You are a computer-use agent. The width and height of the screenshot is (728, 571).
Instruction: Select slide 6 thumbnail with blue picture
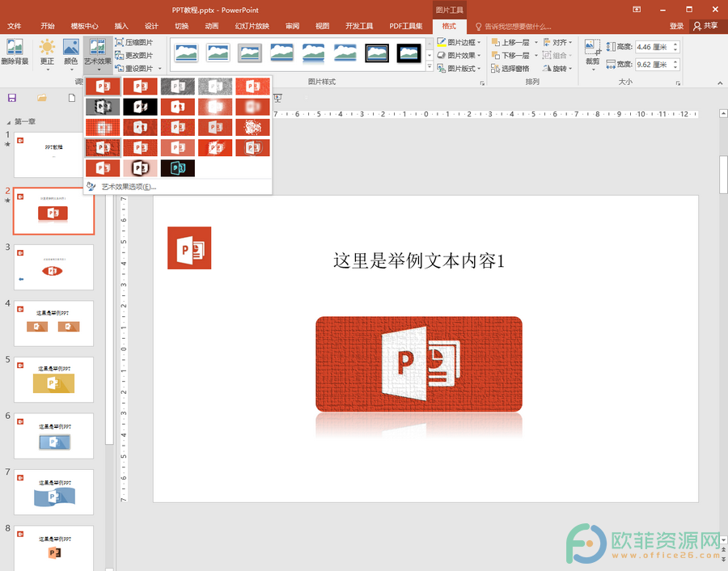[53, 436]
